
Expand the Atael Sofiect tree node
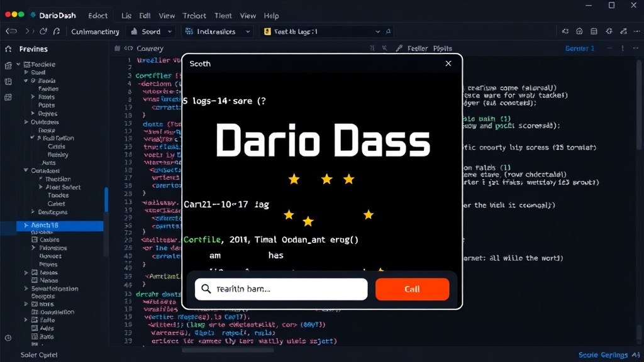pos(41,187)
